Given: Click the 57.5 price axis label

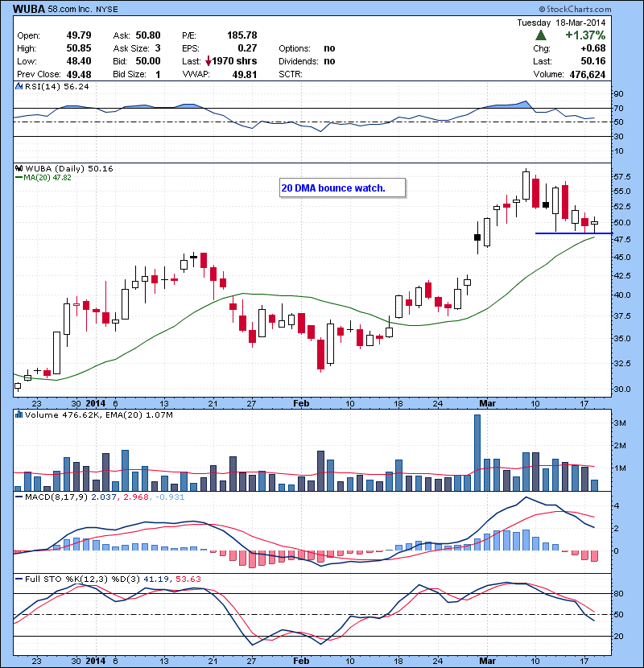Looking at the screenshot, I should pyautogui.click(x=622, y=177).
